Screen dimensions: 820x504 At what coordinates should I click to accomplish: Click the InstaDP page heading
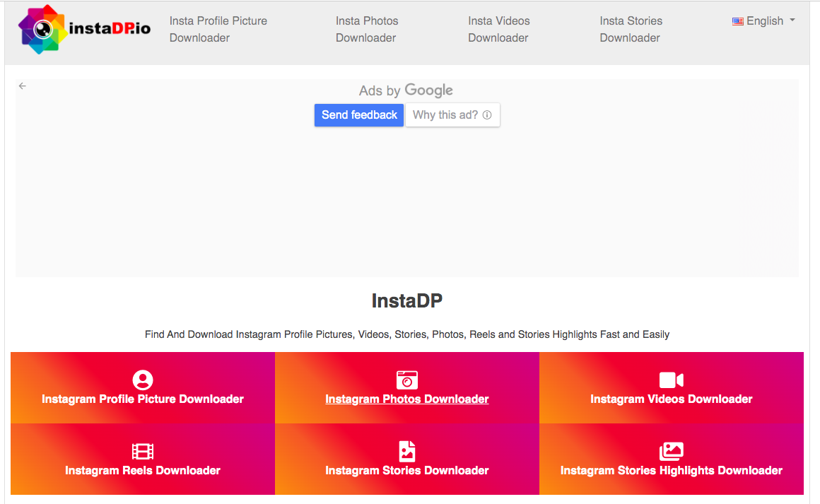[x=407, y=300]
